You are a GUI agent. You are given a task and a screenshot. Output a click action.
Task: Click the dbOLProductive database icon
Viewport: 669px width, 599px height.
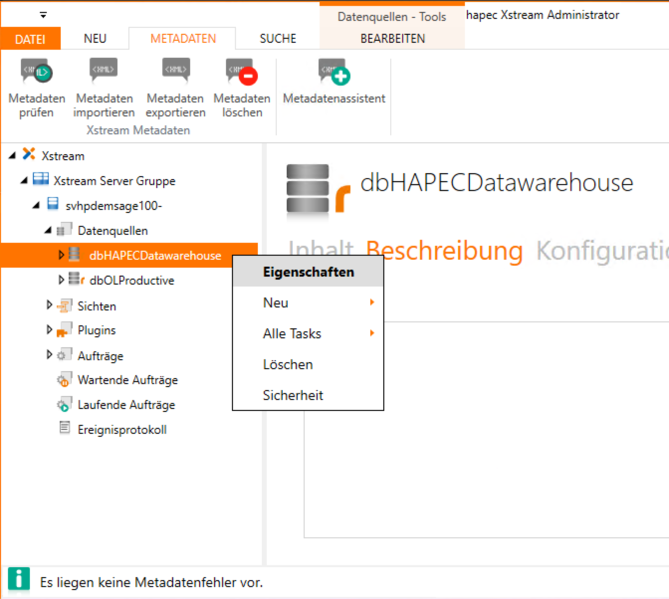[77, 279]
